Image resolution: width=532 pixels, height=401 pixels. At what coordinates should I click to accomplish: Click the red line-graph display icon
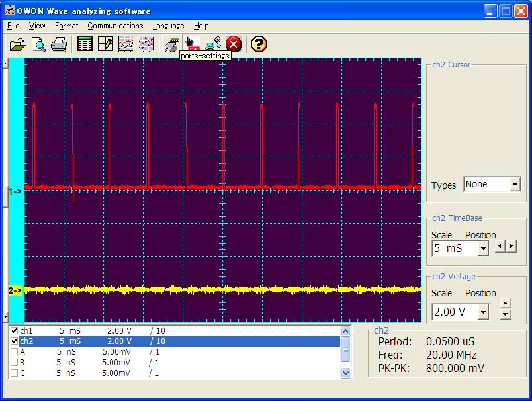click(126, 44)
